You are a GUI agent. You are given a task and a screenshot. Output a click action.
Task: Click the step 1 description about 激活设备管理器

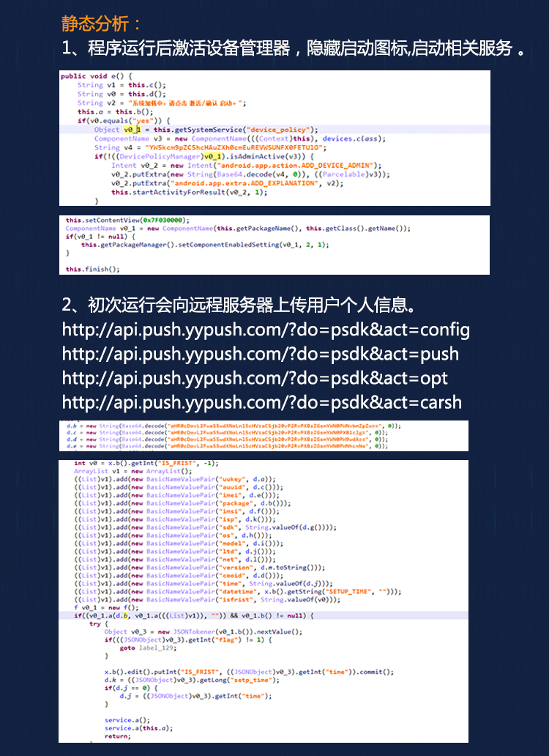tap(293, 50)
